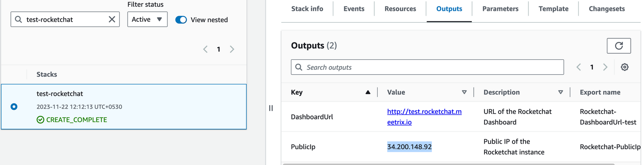Open outputs table preferences gear
This screenshot has width=644, height=165.
[624, 67]
